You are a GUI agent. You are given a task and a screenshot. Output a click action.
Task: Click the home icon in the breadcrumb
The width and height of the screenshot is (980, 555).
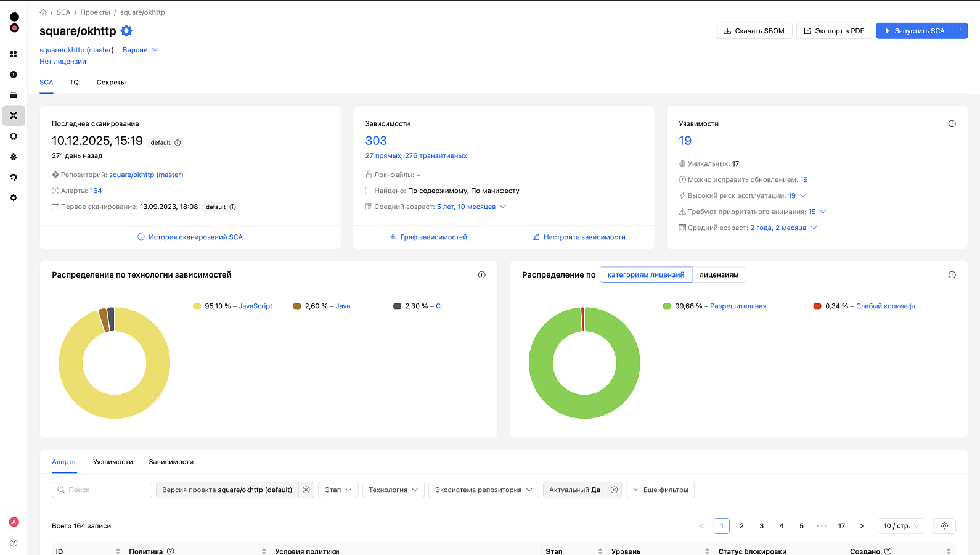click(43, 12)
